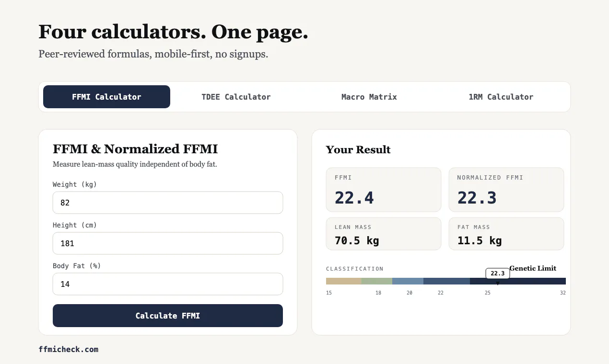Select the Fat Mass 11.5 kg card
The image size is (609, 364).
coord(506,234)
